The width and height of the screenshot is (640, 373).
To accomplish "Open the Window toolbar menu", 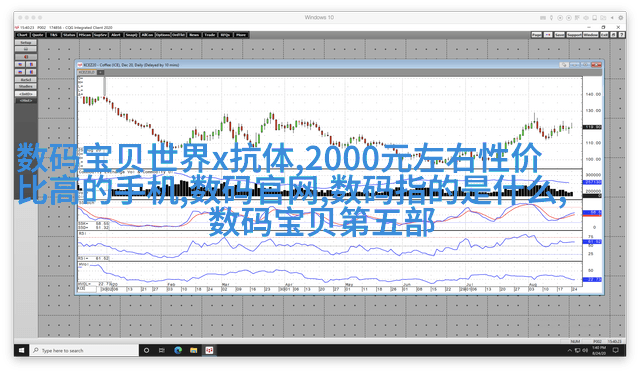I will [x=591, y=35].
